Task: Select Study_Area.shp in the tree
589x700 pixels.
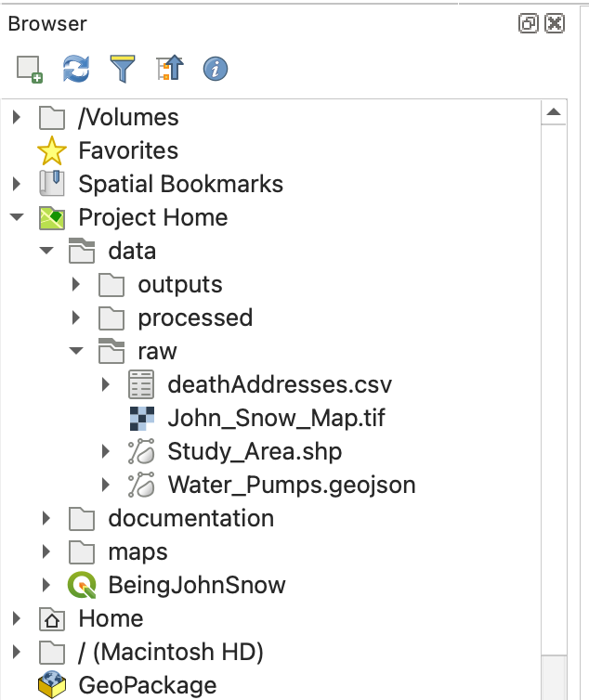Action: (x=254, y=451)
